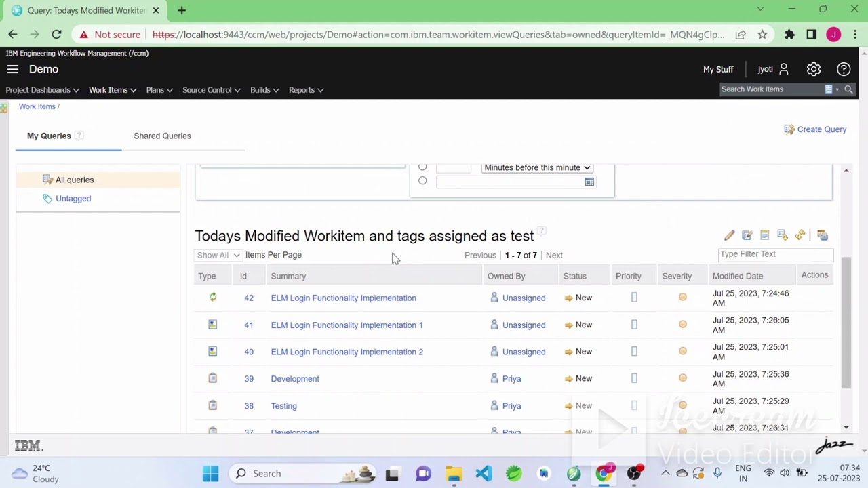
Task: Bookmark page with the star icon
Action: point(762,35)
